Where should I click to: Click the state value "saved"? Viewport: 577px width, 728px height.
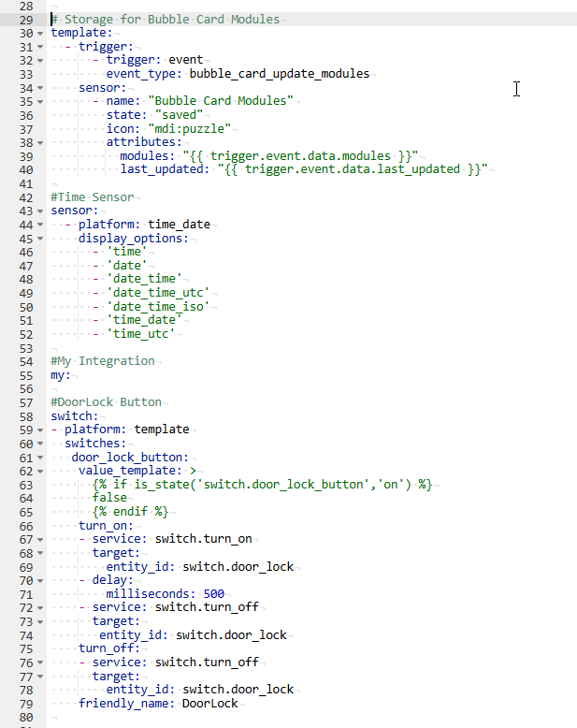[x=179, y=115]
